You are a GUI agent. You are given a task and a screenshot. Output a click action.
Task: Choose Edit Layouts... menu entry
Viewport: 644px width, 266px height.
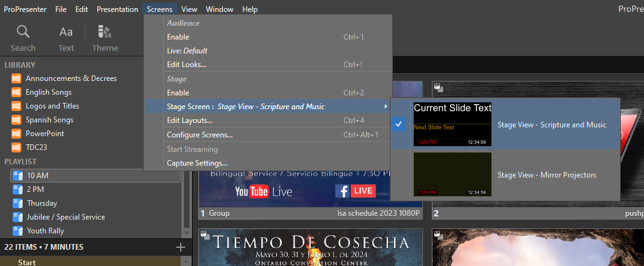268,120
